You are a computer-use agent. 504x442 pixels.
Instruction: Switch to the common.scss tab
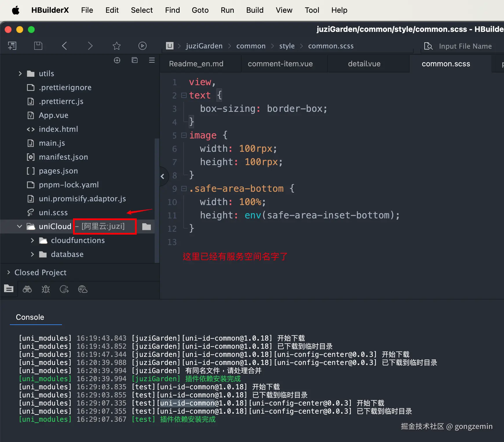[446, 64]
